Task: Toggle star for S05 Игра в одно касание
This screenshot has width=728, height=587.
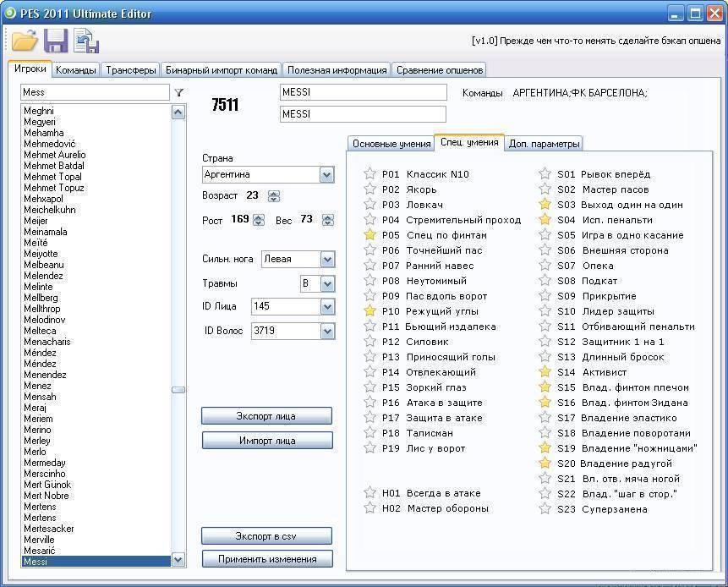Action: click(x=545, y=235)
